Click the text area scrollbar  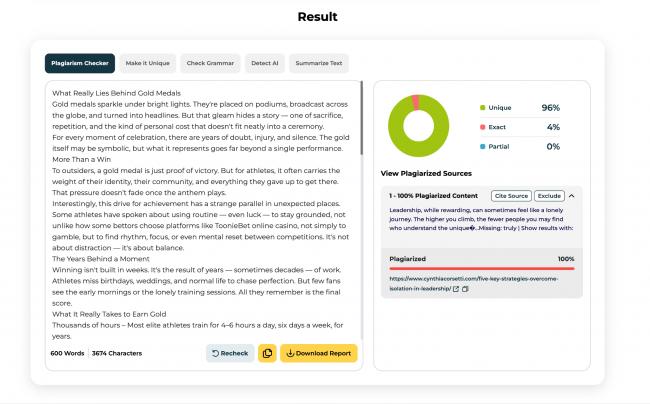point(361,118)
